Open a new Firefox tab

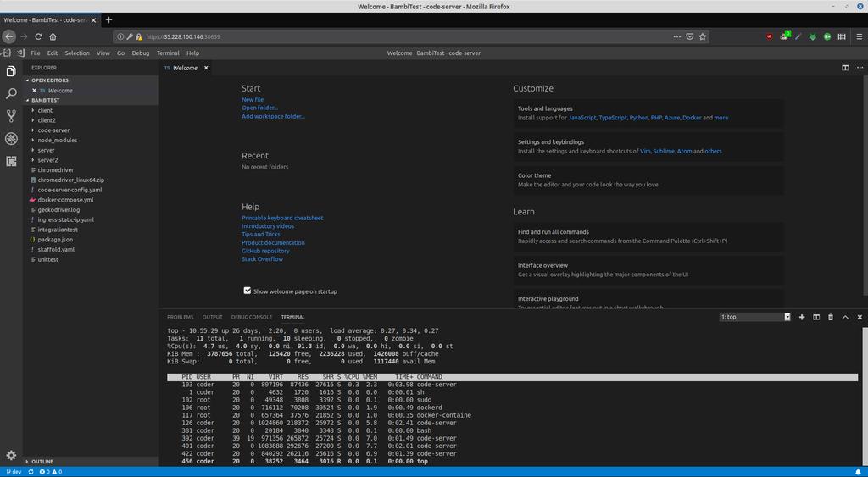(109, 20)
